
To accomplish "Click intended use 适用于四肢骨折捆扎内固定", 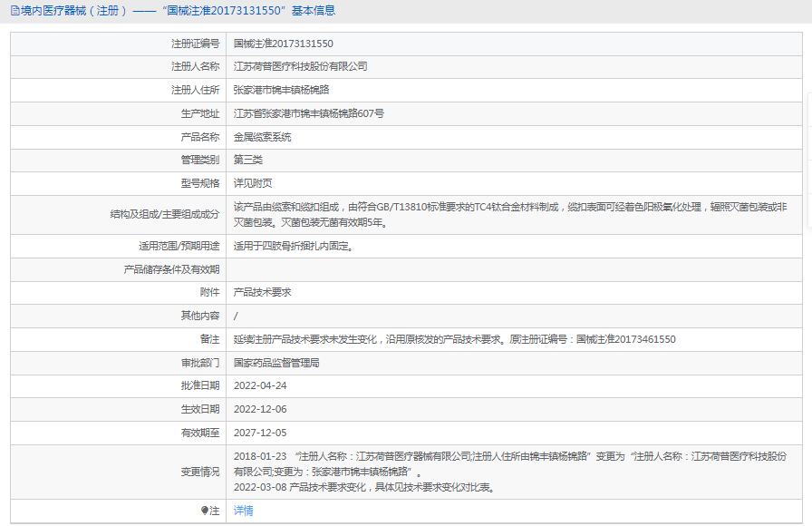I will (x=294, y=246).
